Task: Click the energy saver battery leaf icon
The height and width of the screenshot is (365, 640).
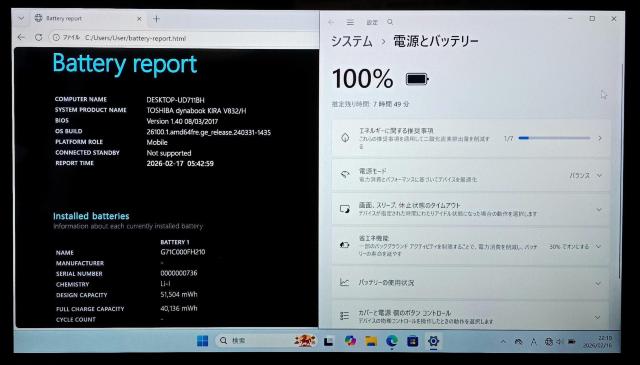Action: click(x=345, y=245)
